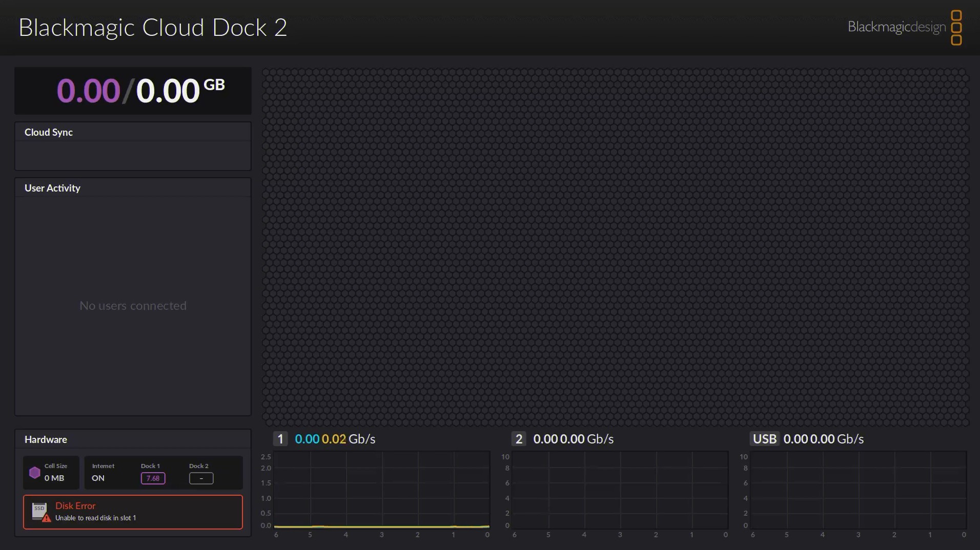
Task: Click the Internet ON status
Action: [98, 478]
